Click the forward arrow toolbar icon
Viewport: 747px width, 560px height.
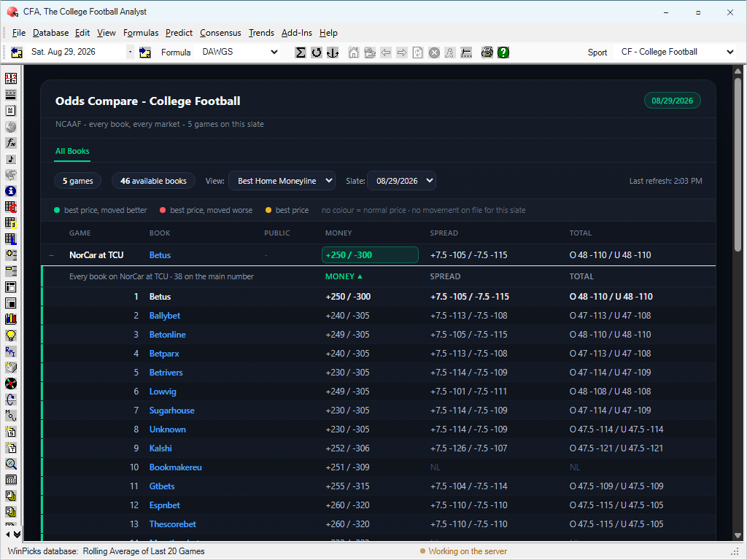pos(402,52)
